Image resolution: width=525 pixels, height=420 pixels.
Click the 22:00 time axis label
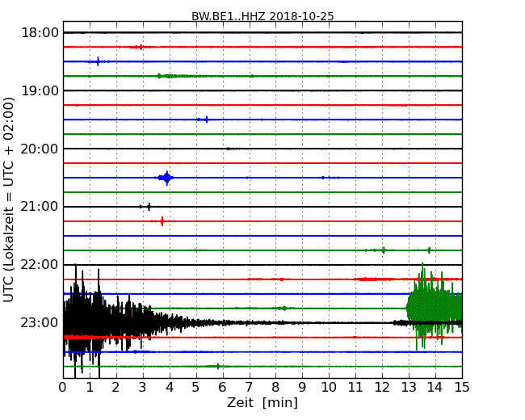40,265
